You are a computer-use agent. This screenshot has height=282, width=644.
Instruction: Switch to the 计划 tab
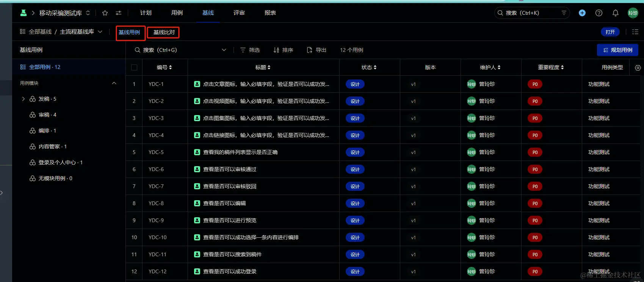pyautogui.click(x=146, y=13)
